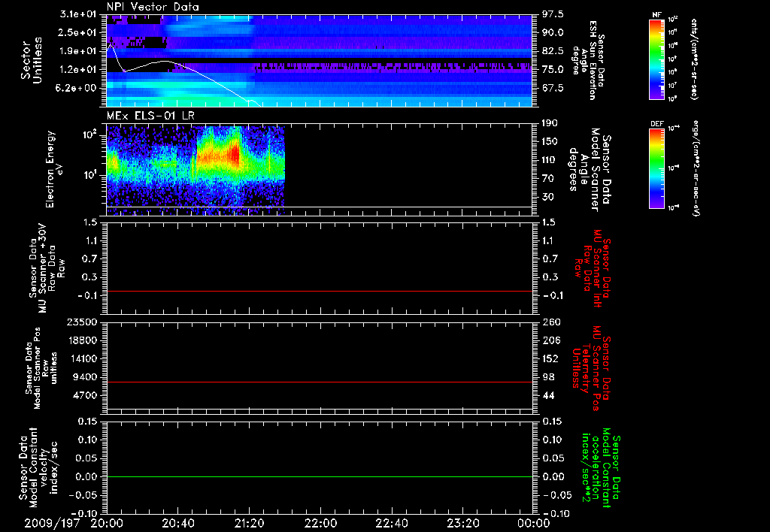Click the 98 telemetry tick value
Viewport: 770px width, 532px height.
(548, 377)
